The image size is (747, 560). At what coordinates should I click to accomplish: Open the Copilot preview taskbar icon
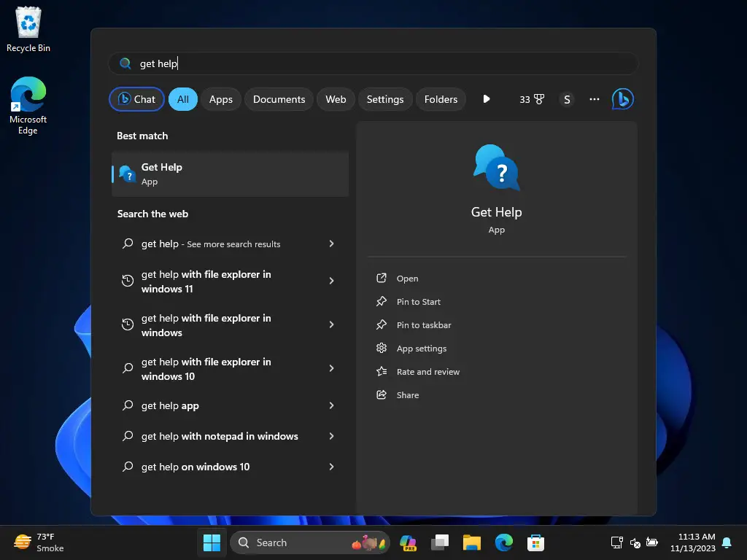click(x=408, y=542)
